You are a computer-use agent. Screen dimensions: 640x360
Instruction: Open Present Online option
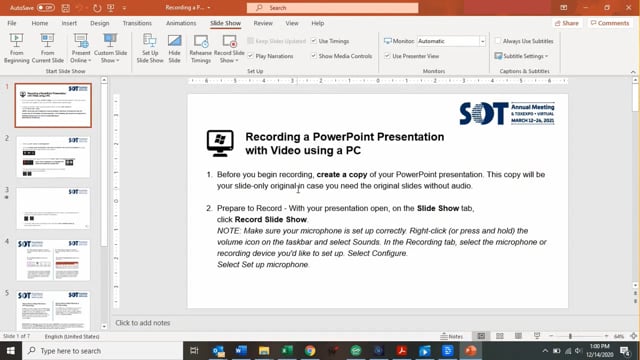point(81,48)
